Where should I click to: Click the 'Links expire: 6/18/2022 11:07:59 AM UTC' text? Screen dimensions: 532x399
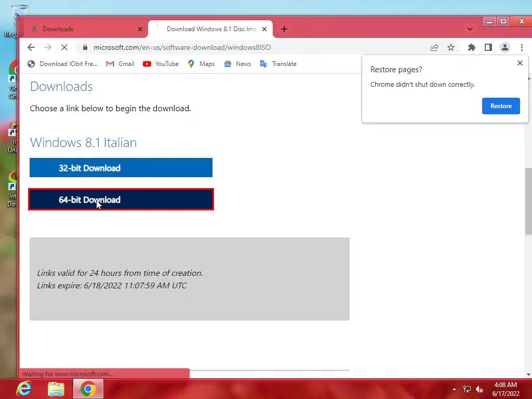point(112,285)
